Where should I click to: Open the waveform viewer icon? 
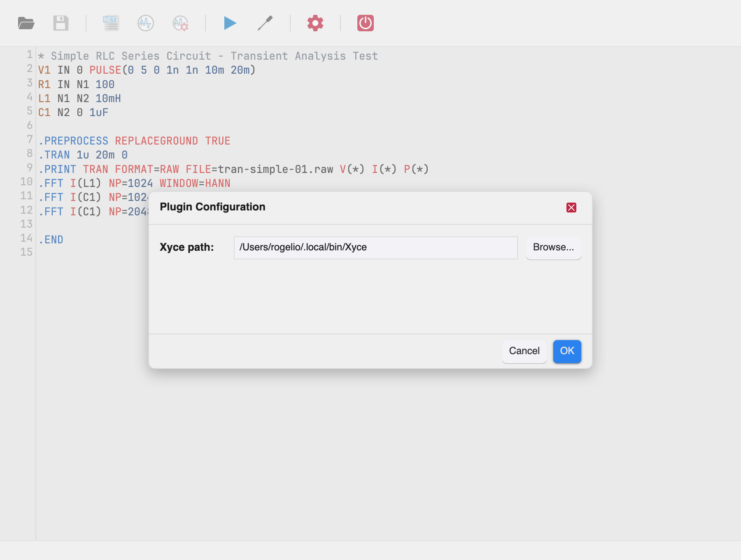[x=146, y=23]
